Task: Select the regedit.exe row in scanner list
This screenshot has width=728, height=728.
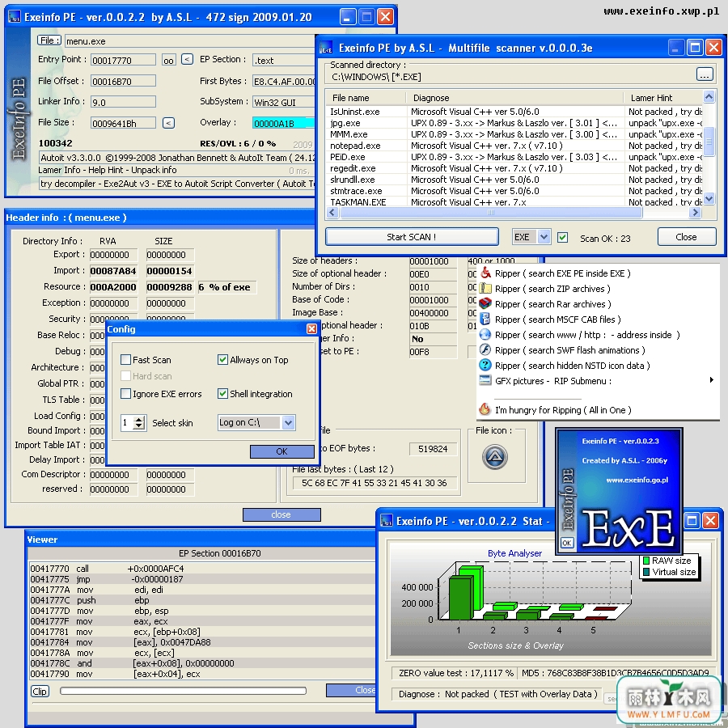Action: [x=514, y=168]
